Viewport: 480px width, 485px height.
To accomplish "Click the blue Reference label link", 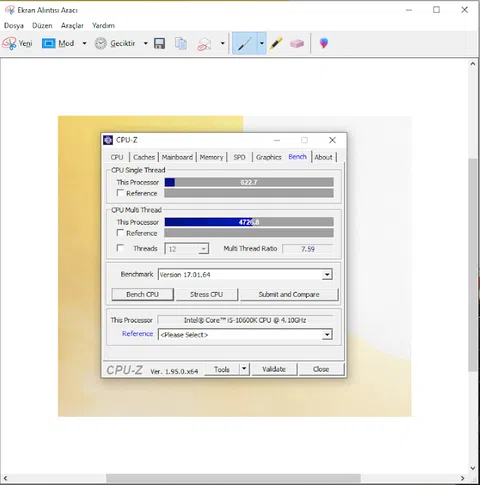I will (x=137, y=334).
